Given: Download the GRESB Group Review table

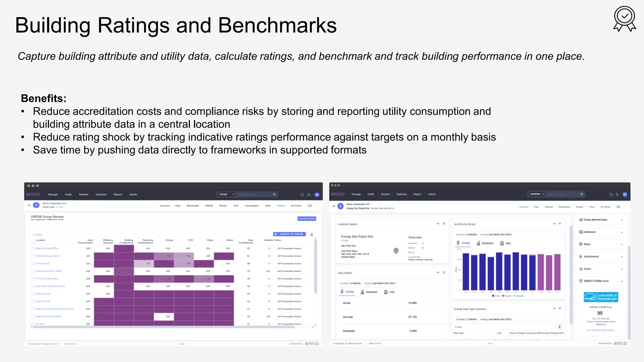Looking at the screenshot, I should (312, 234).
